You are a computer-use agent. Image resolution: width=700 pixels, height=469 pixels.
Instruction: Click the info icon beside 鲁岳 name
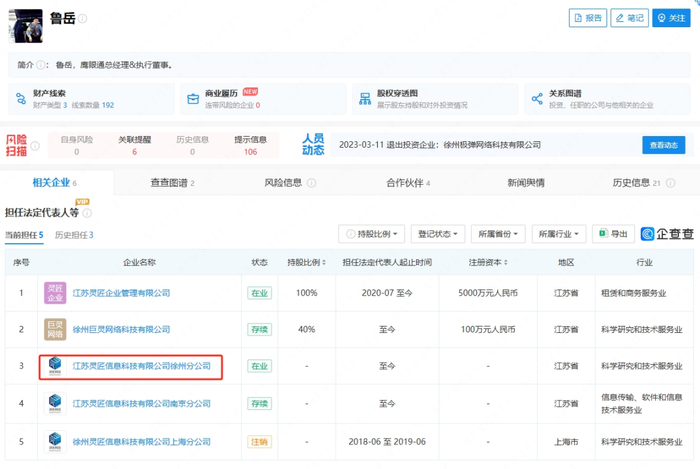tap(83, 19)
